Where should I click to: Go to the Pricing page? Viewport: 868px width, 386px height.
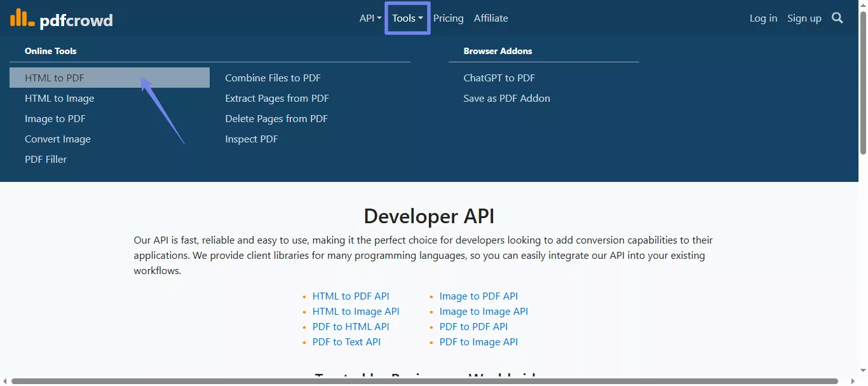pyautogui.click(x=449, y=18)
